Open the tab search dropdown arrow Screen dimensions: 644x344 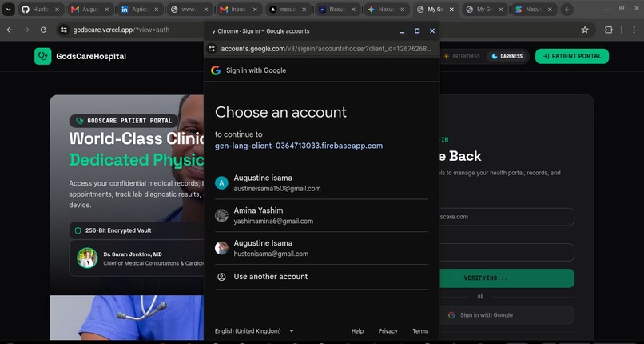pyautogui.click(x=8, y=10)
